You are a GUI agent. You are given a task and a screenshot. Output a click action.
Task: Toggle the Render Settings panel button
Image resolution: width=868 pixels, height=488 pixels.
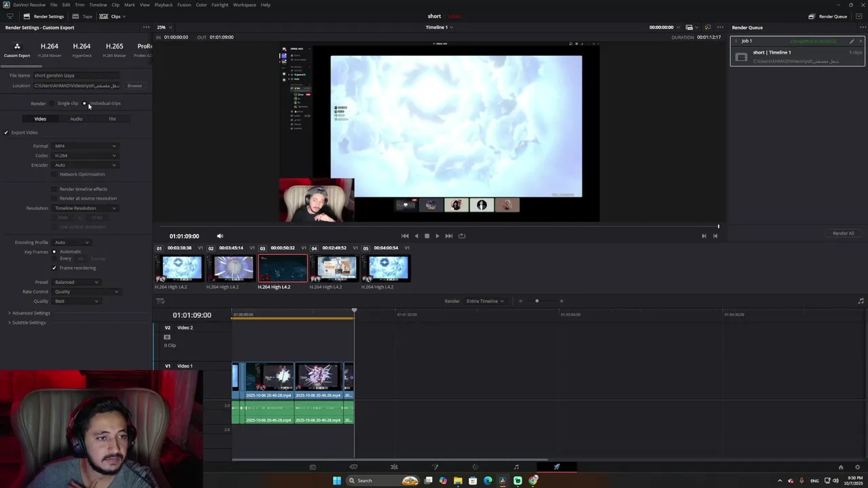pos(43,16)
